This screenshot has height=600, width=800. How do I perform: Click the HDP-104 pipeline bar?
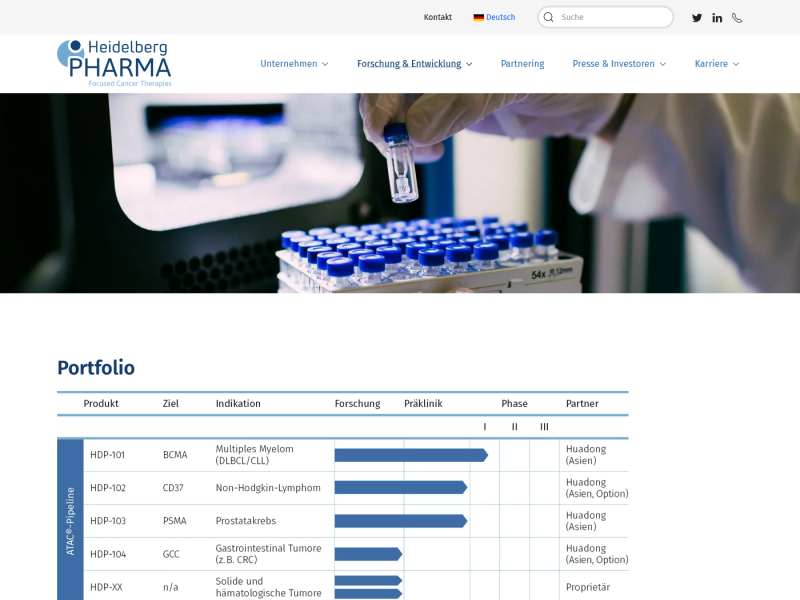pos(368,554)
